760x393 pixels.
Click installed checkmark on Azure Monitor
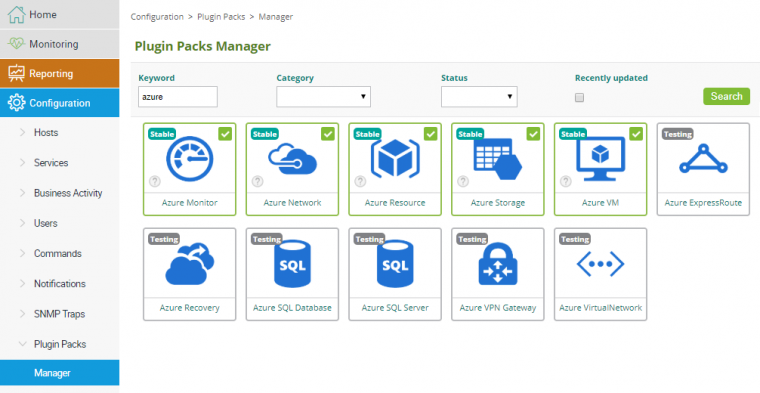pyautogui.click(x=225, y=134)
